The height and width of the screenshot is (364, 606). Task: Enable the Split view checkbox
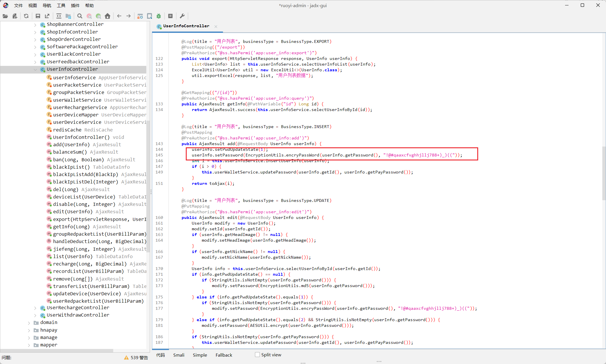click(x=257, y=355)
